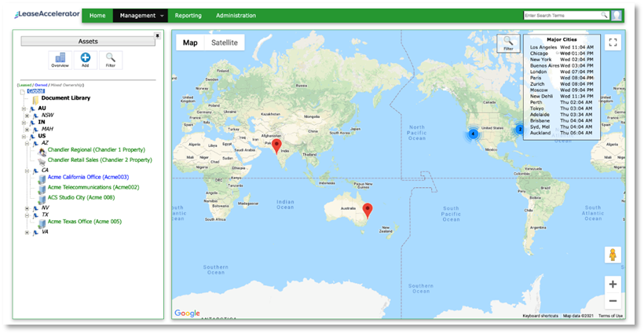Click the page icon next to Global
The width and height of the screenshot is (644, 334).
pyautogui.click(x=23, y=91)
